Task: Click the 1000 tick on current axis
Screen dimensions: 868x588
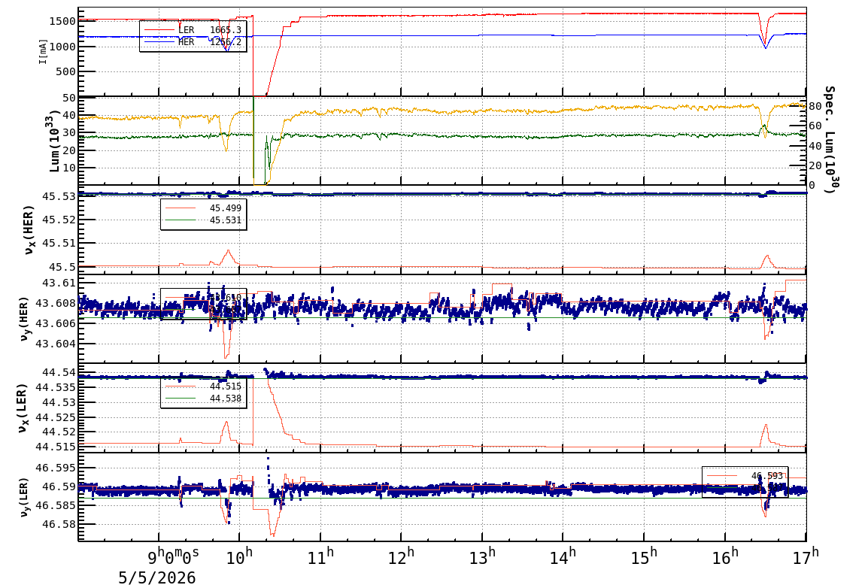Action: 62,47
